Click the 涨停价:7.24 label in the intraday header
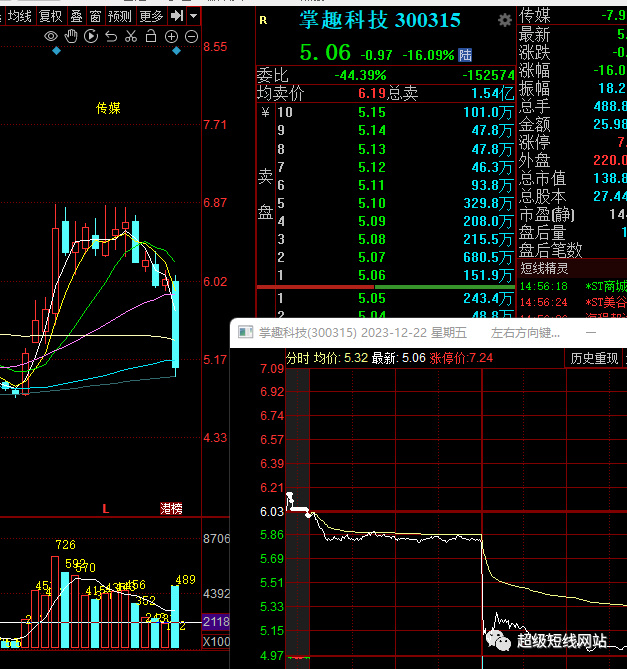 point(461,358)
